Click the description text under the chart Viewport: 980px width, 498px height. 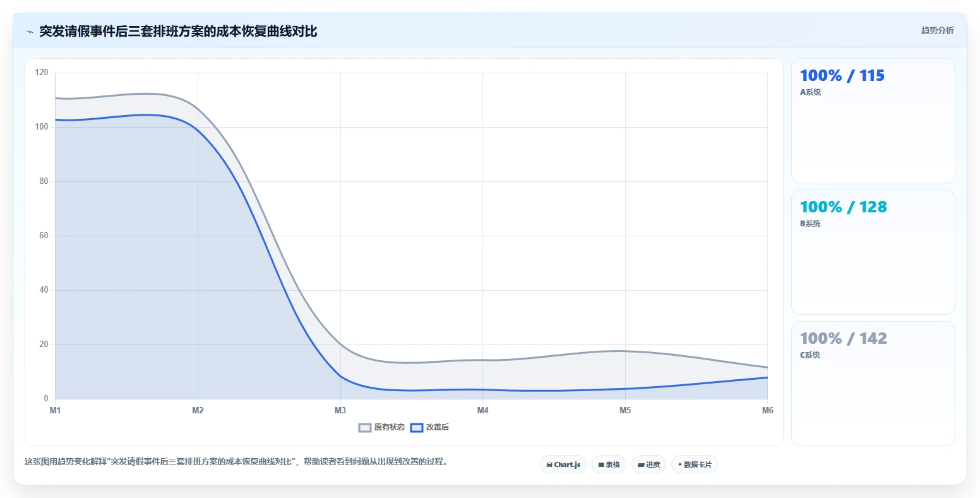237,462
